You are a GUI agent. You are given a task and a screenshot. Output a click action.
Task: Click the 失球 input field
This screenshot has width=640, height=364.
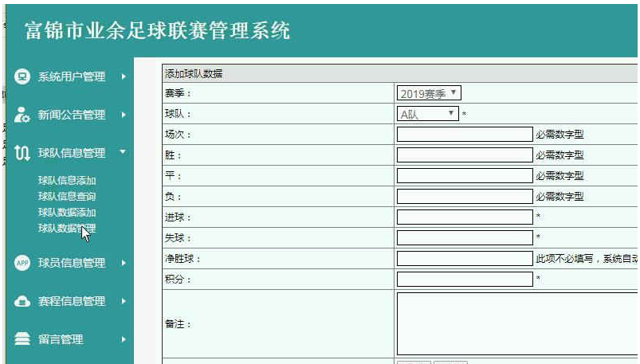[465, 238]
